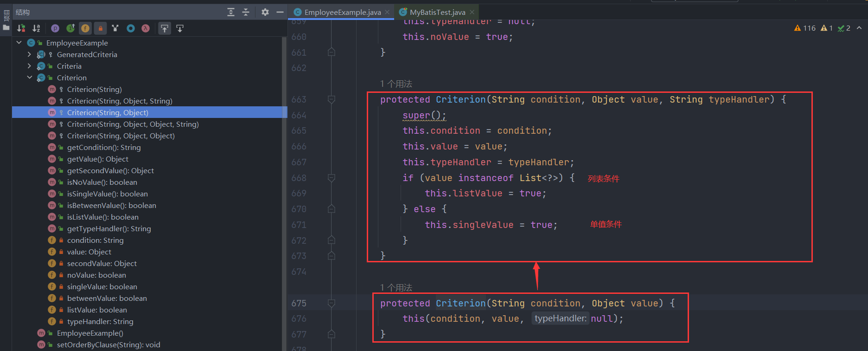Screen dimensions: 868x351
Task: Open the 116 warnings inspection indicator
Action: tap(805, 28)
